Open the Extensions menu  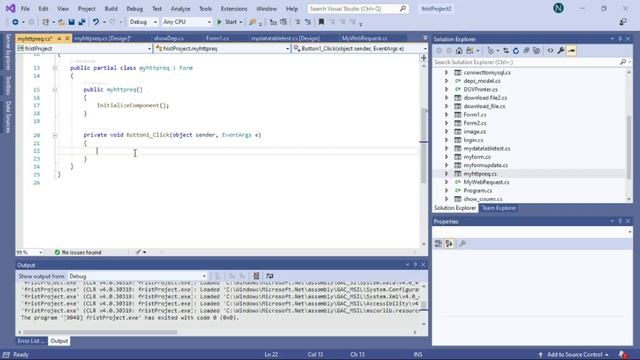[234, 9]
